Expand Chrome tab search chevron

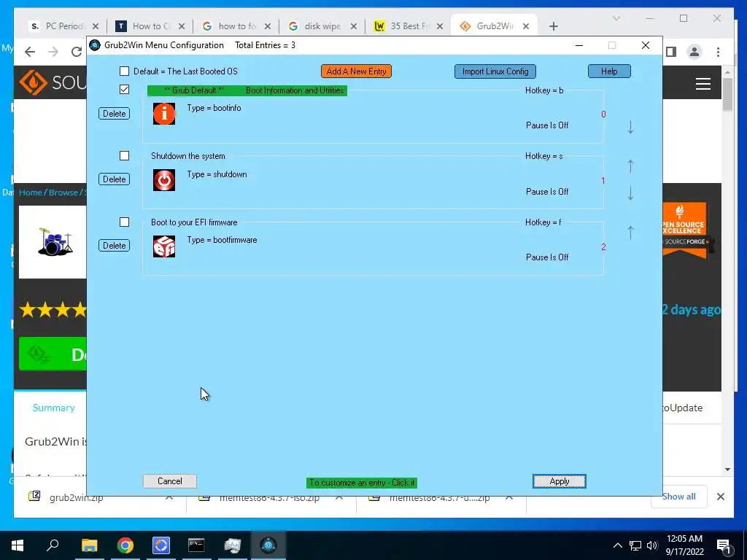click(x=616, y=18)
